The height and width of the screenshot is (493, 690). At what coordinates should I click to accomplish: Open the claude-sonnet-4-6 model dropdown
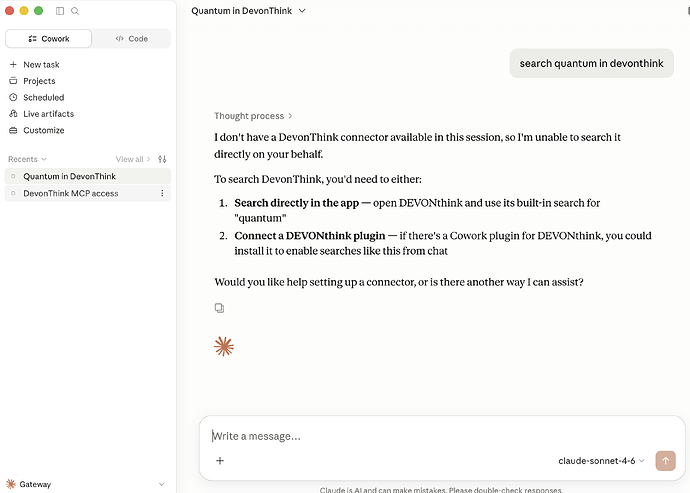(x=601, y=461)
